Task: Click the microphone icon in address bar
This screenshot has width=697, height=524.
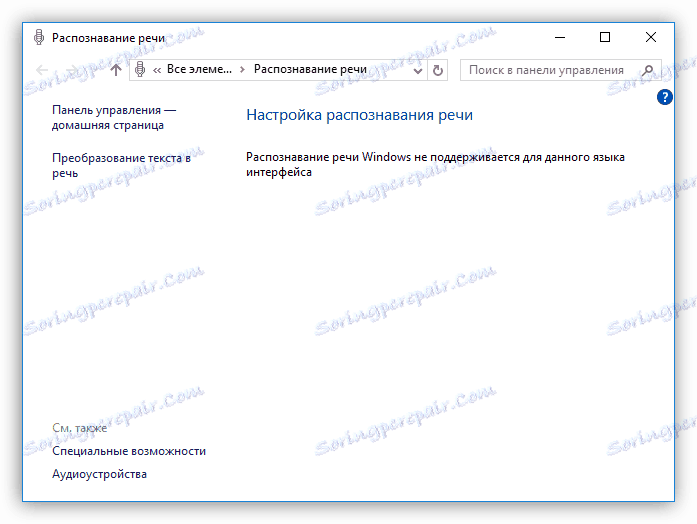Action: (x=140, y=69)
